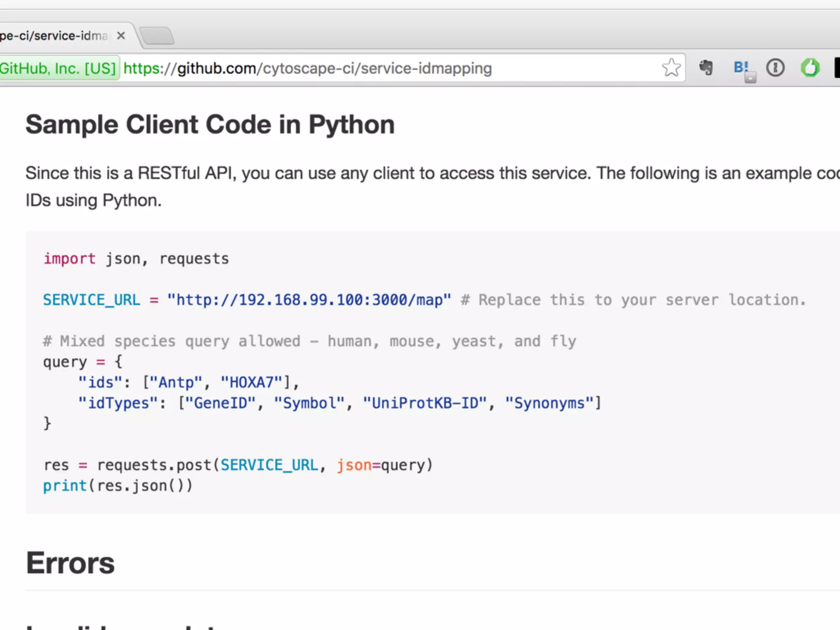This screenshot has width=840, height=630.
Task: Open the 1Password keyhole extension
Action: [x=775, y=68]
